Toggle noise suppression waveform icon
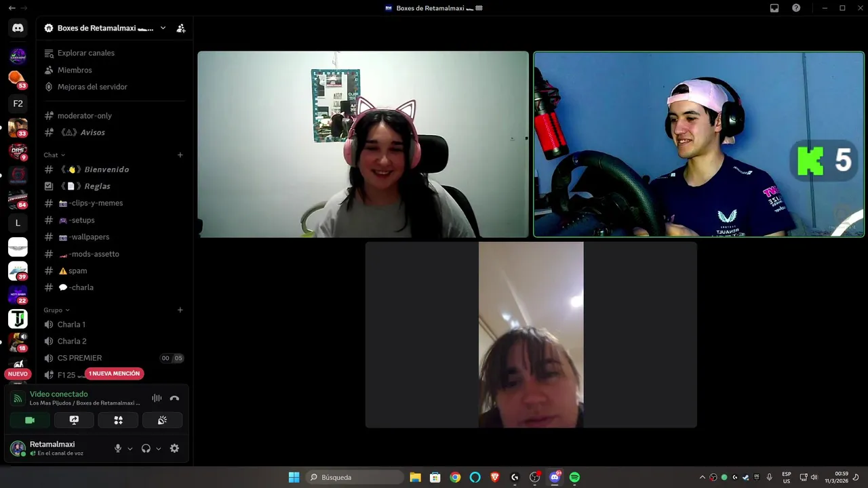This screenshot has height=488, width=868. pyautogui.click(x=157, y=399)
